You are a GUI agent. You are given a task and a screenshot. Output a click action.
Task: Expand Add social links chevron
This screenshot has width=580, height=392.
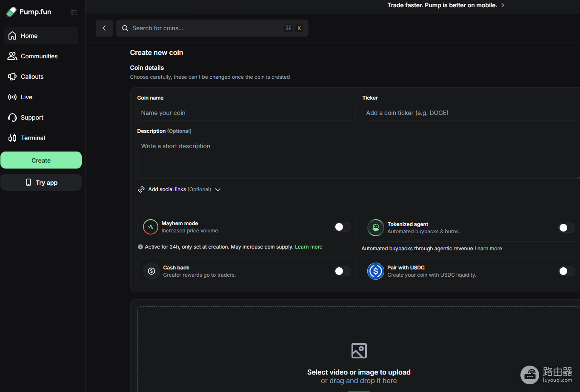tap(218, 189)
